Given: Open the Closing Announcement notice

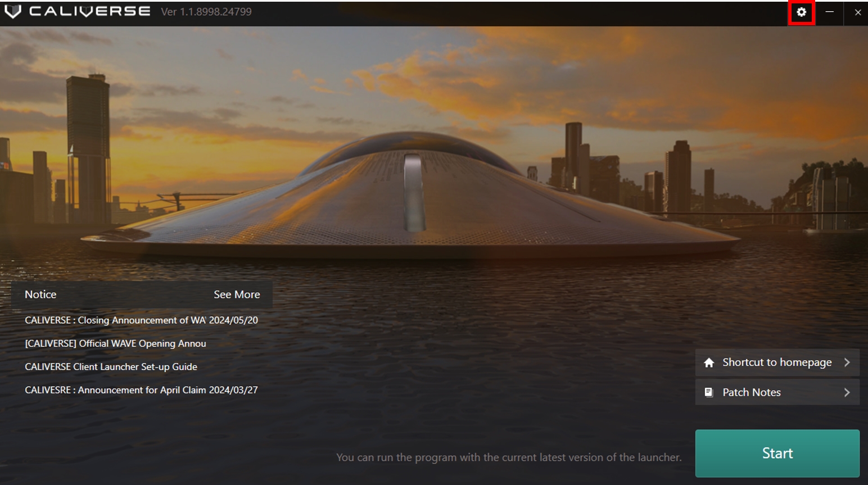Looking at the screenshot, I should [141, 320].
